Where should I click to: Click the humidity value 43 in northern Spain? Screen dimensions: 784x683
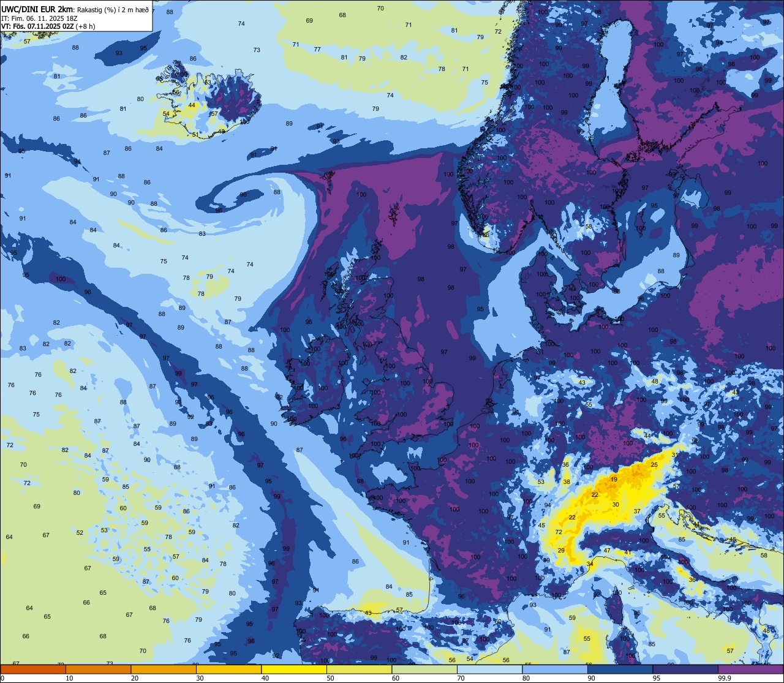[x=368, y=613]
